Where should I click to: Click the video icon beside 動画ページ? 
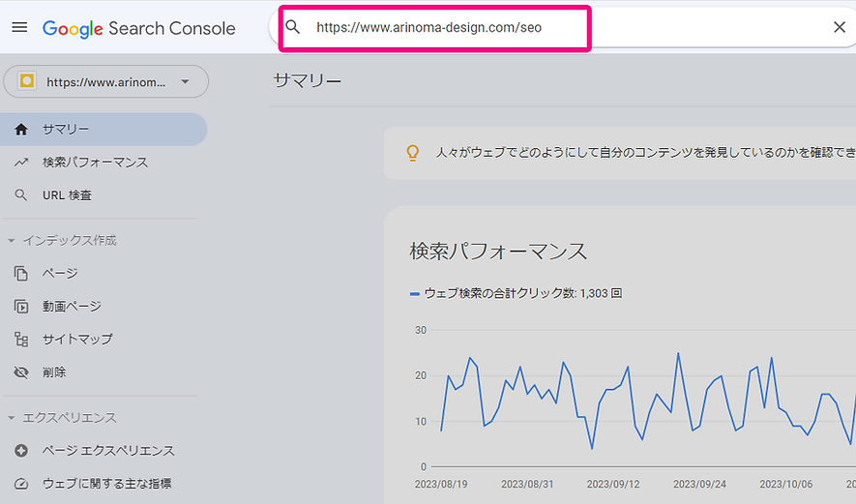tap(21, 307)
